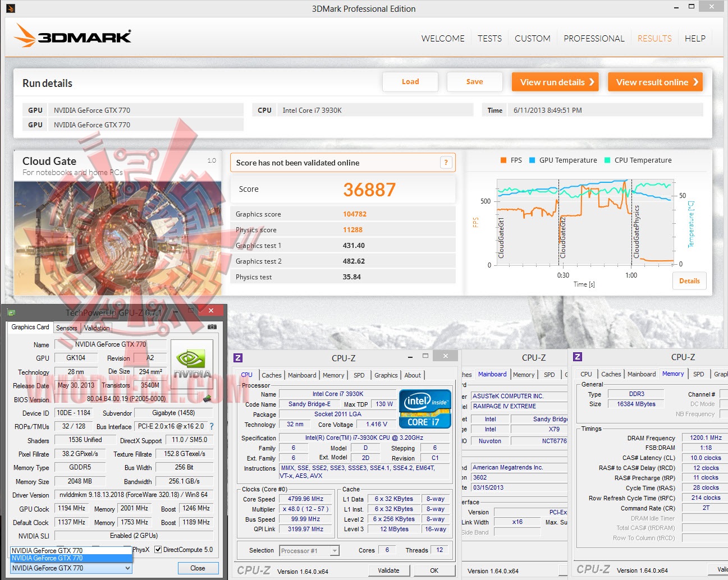Open the About tab in CPU-Z
The image size is (728, 580).
point(413,375)
